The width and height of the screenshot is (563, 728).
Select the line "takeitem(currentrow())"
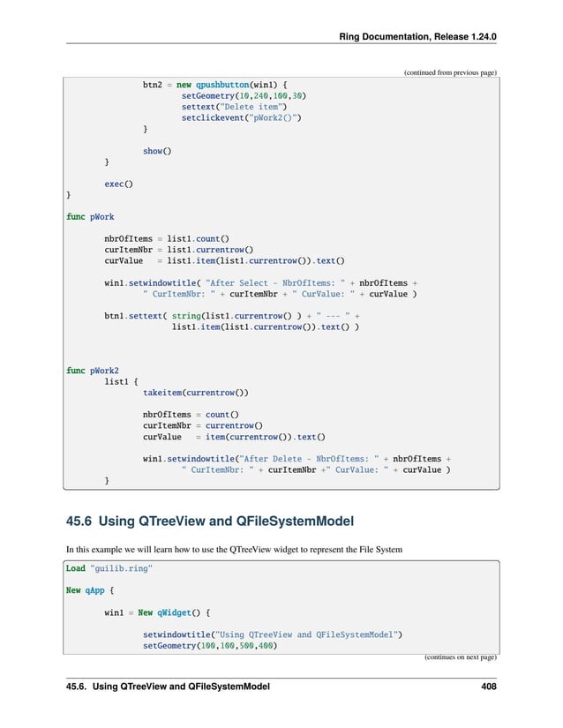pos(195,393)
